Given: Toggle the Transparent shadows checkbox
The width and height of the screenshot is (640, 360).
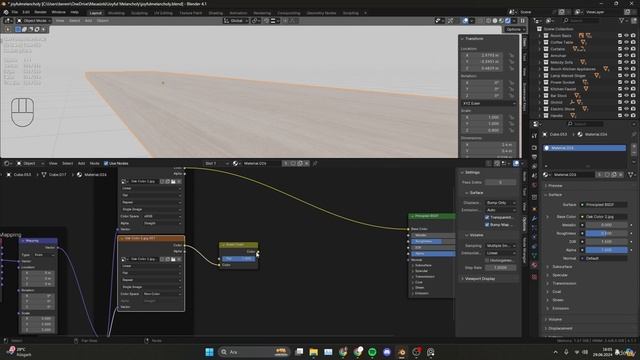Looking at the screenshot, I should click(487, 218).
